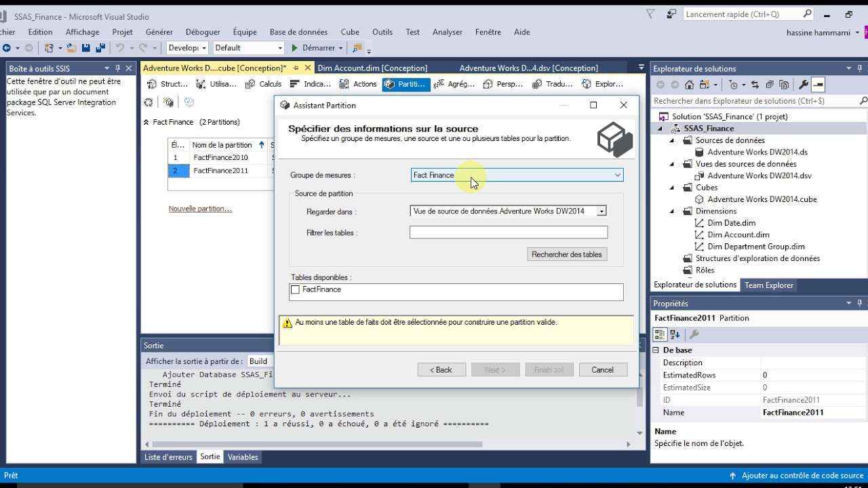Image resolution: width=868 pixels, height=488 pixels.
Task: Switch to the Dim Account.dim tab
Action: click(x=372, y=68)
